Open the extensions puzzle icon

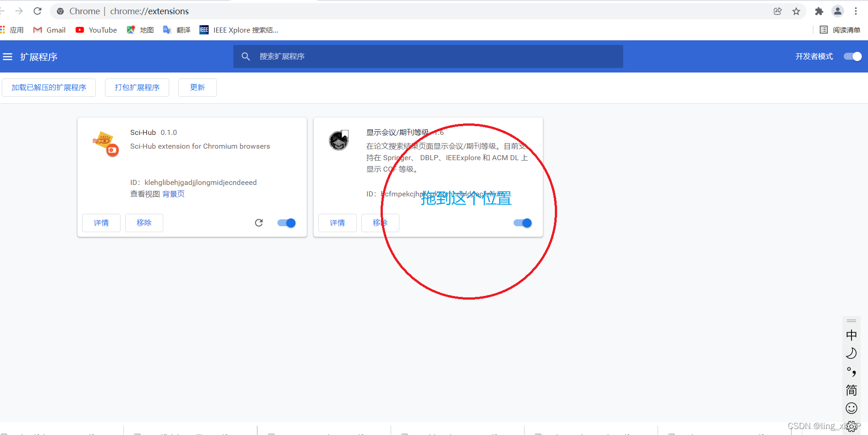point(819,11)
